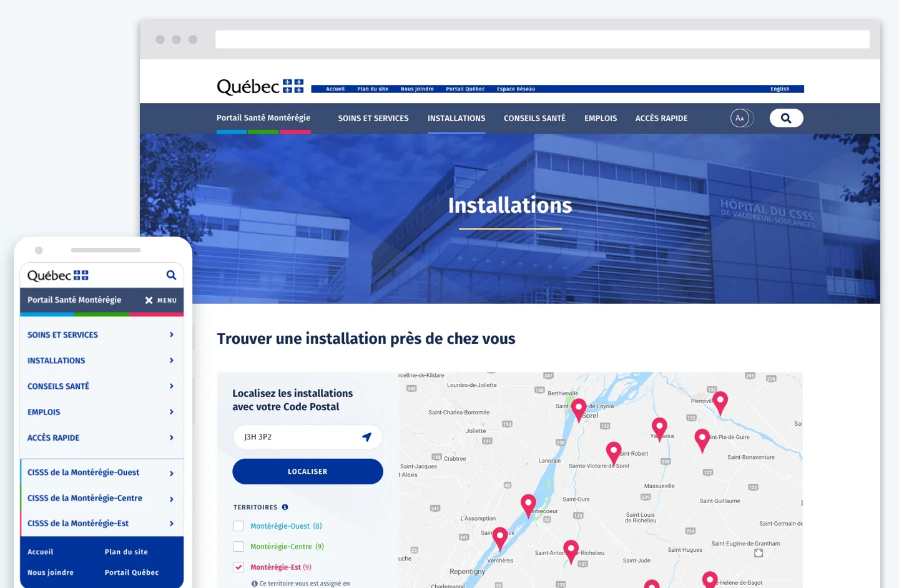Click the info icon next to TERRITOIRES
This screenshot has height=588, width=899.
click(286, 507)
